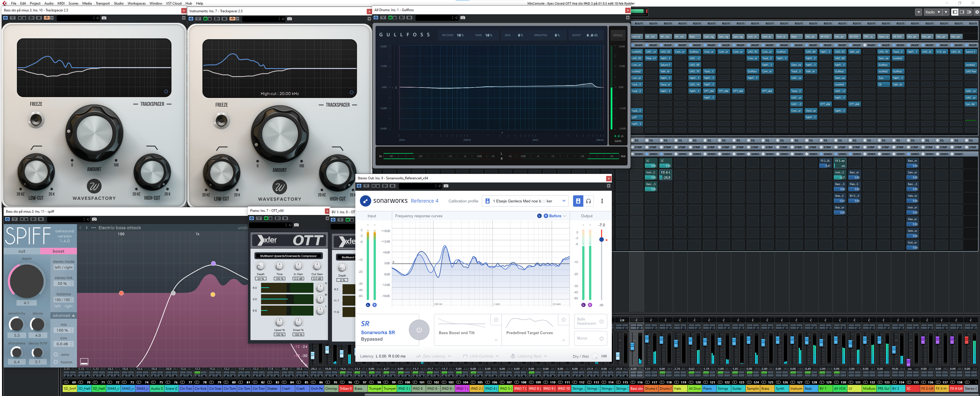Click the Spiff plugin snapshot camera icon
Screen dimensions: 980x396
coord(94,219)
